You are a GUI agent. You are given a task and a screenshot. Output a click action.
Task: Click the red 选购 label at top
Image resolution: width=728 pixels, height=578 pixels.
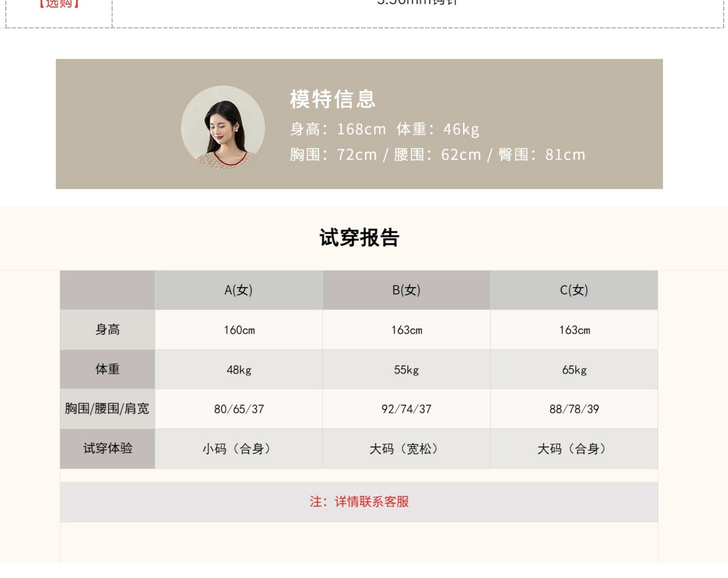pos(59,4)
